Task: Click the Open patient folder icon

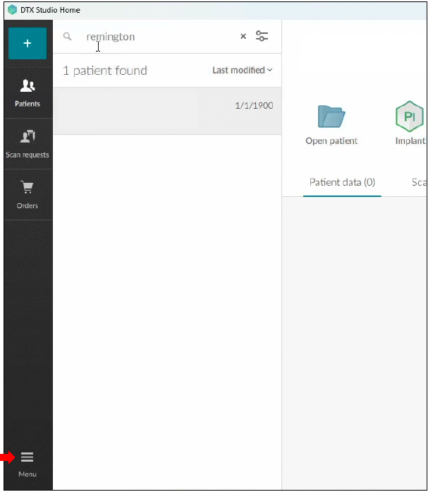Action: coord(331,116)
